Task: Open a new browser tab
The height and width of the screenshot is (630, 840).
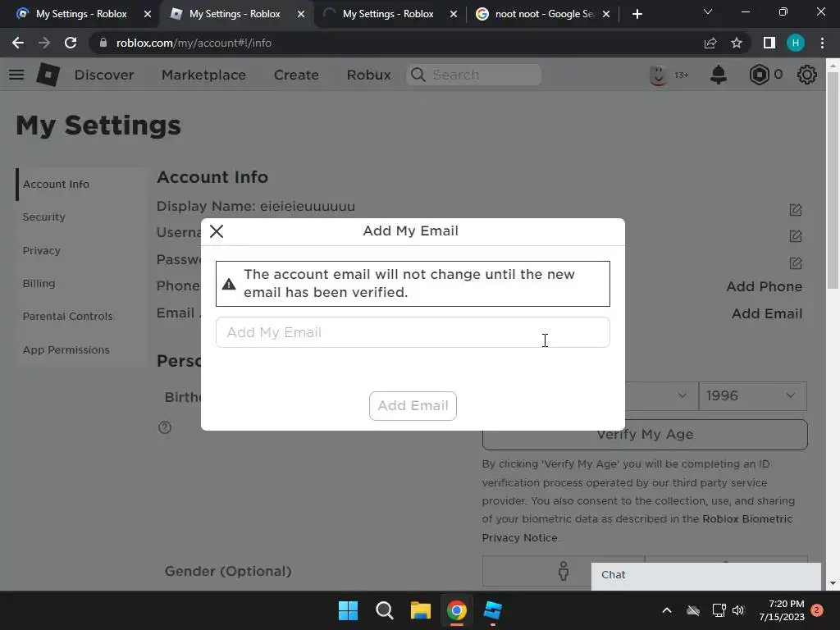Action: [x=637, y=14]
